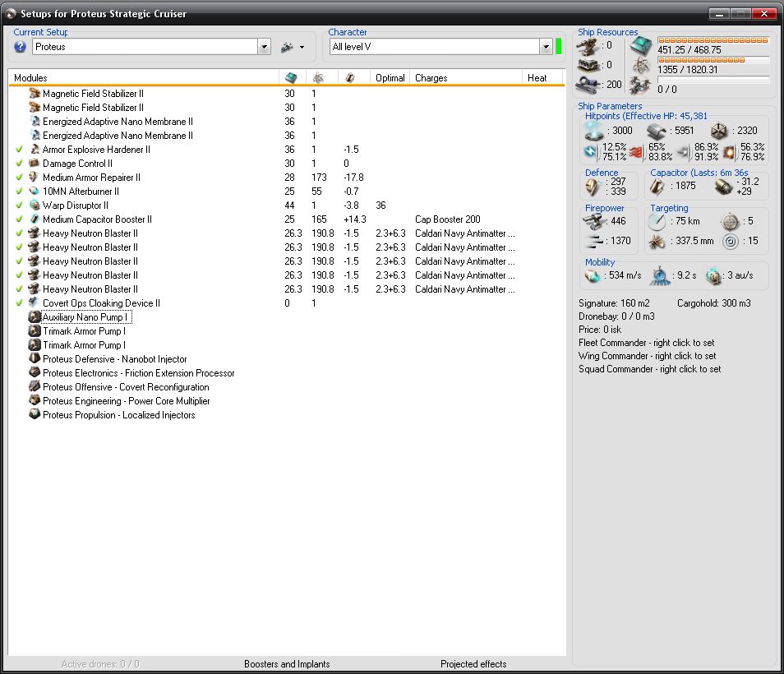The image size is (784, 674).
Task: Click Cap Booster 200 charge cell
Action: 448,219
